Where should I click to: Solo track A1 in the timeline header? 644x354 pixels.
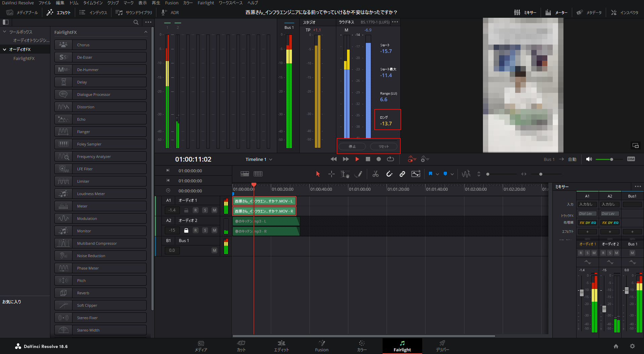click(205, 210)
